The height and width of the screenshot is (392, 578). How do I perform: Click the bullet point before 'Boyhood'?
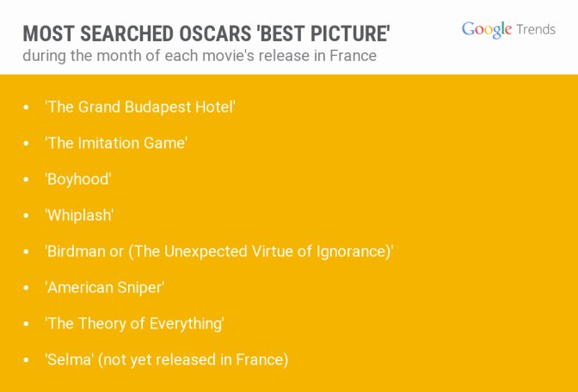(x=26, y=180)
